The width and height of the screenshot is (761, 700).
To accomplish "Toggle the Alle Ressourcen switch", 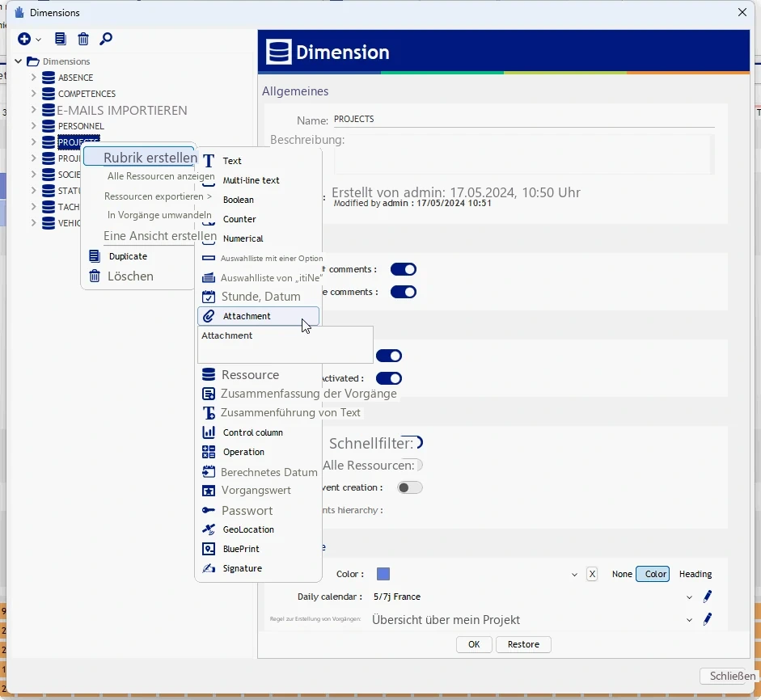I will tap(420, 465).
